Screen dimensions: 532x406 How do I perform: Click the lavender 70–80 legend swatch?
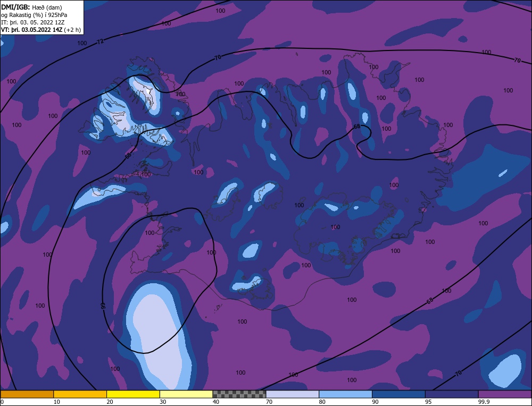click(293, 394)
